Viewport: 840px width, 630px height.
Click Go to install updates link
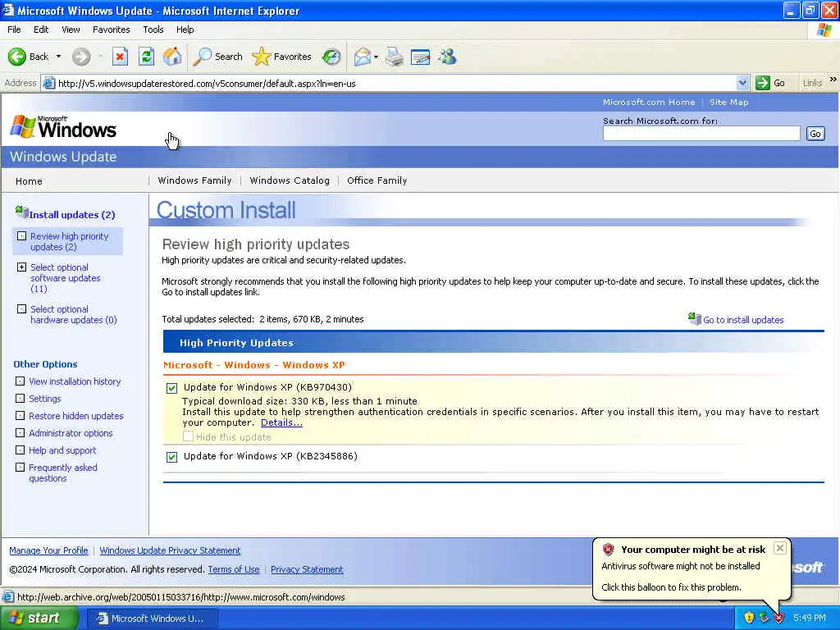tap(743, 320)
